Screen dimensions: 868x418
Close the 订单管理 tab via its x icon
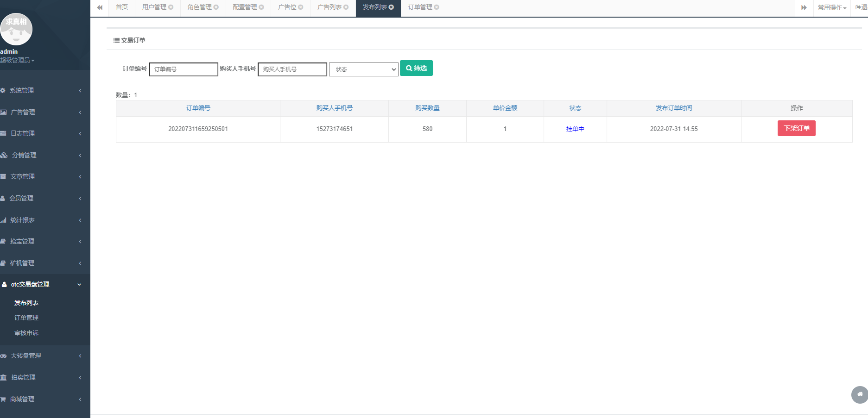[437, 7]
